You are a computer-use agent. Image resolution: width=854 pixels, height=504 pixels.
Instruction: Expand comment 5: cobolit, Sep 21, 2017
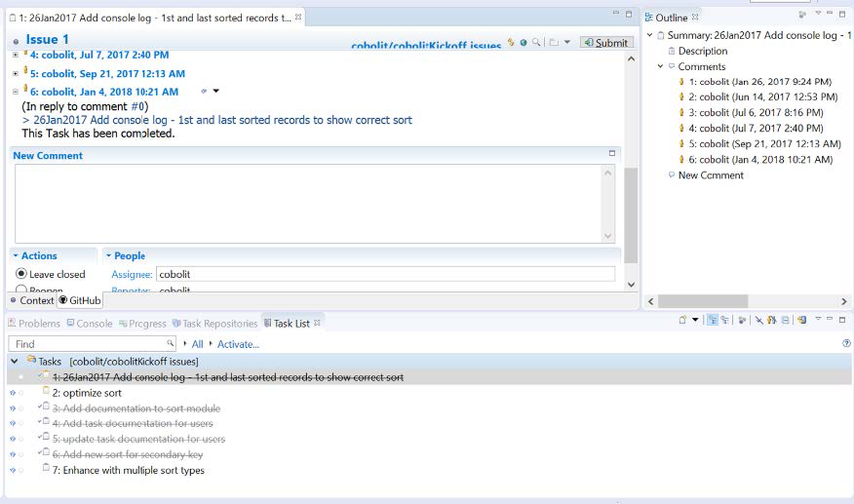16,73
